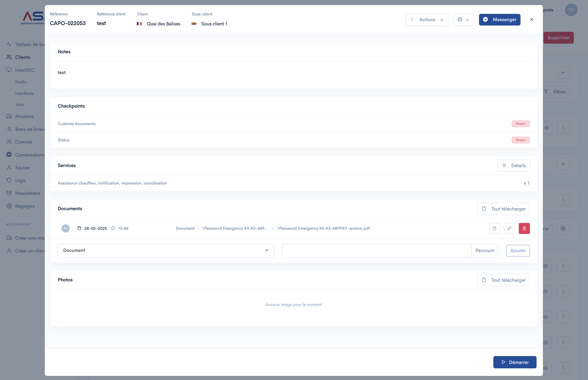
Task: Click the background page settings gear icon
Action: tap(563, 228)
